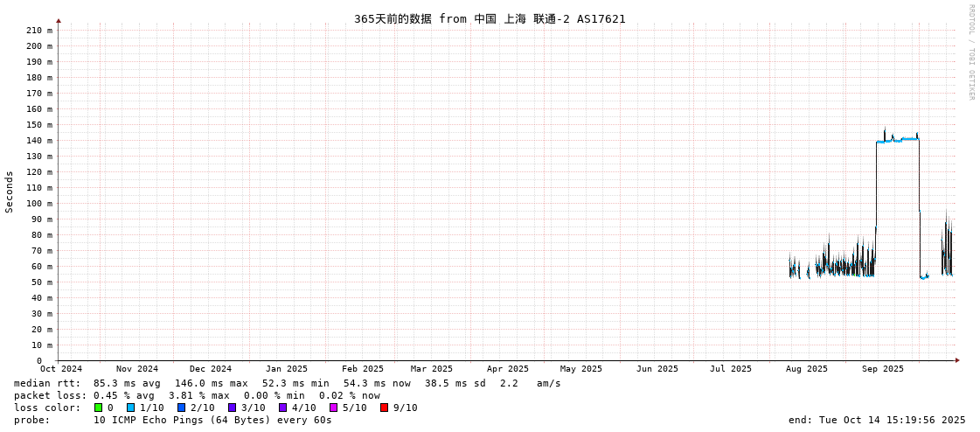The width and height of the screenshot is (980, 432).
Task: Click the 4/10 loss color swatch
Action: (x=282, y=408)
